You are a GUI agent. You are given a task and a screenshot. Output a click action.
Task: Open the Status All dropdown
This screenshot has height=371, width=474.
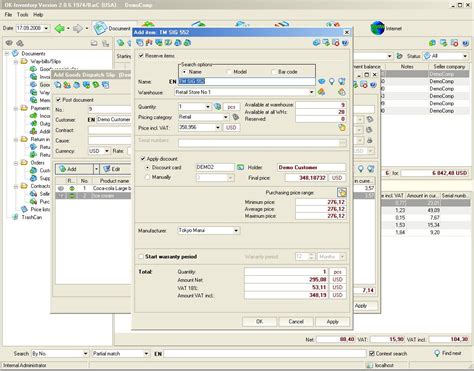(x=465, y=56)
